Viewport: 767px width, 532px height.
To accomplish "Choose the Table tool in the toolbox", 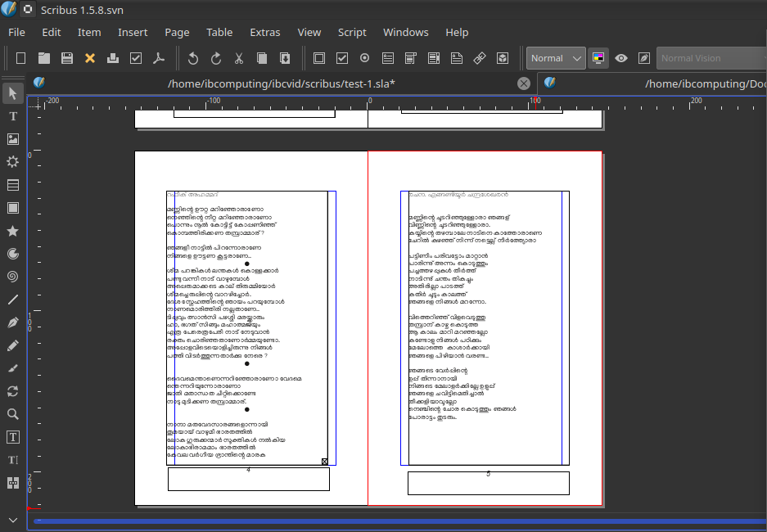I will pos(13,185).
